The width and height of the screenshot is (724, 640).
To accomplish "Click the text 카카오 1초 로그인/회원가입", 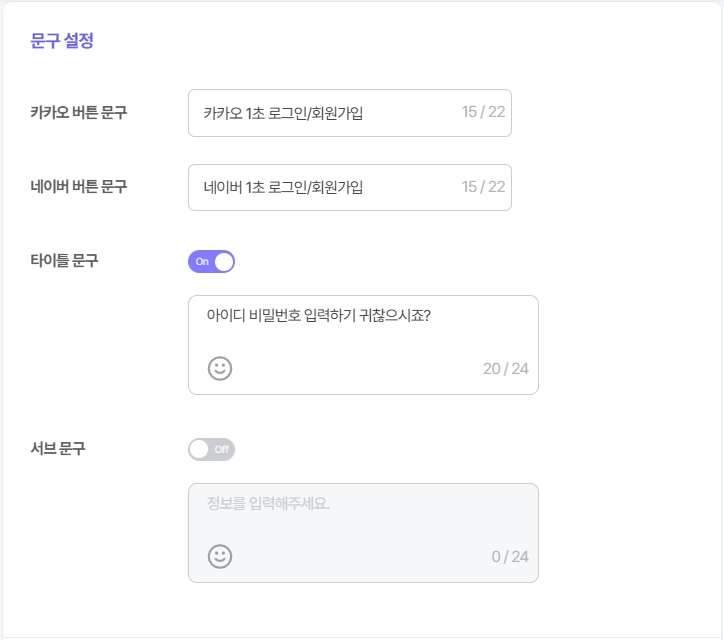I will click(283, 113).
